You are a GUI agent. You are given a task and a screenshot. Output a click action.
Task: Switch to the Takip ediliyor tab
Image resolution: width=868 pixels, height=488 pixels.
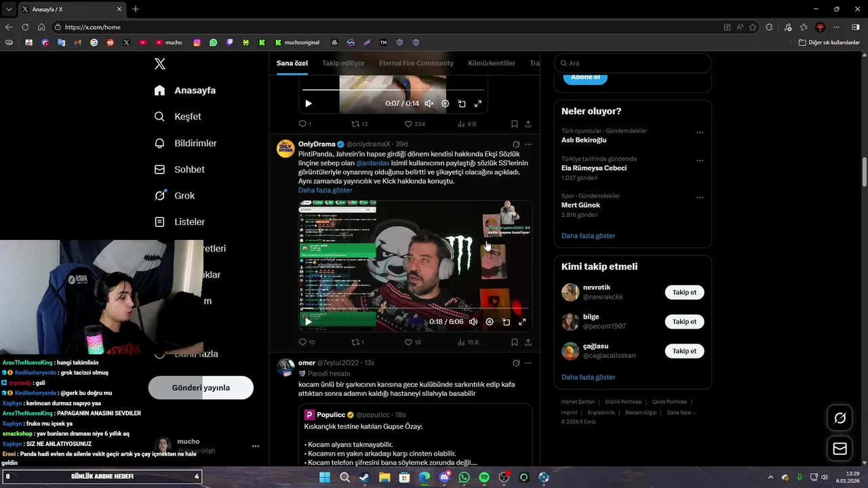pyautogui.click(x=343, y=63)
